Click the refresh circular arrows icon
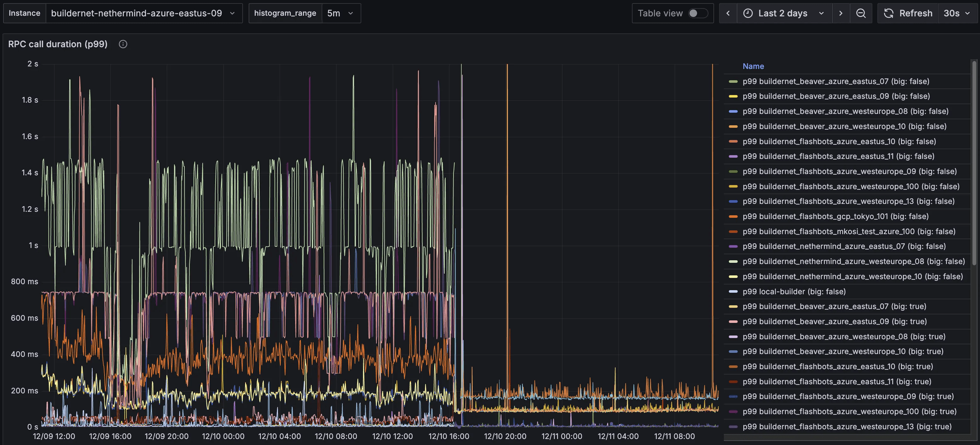This screenshot has height=445, width=980. tap(889, 13)
